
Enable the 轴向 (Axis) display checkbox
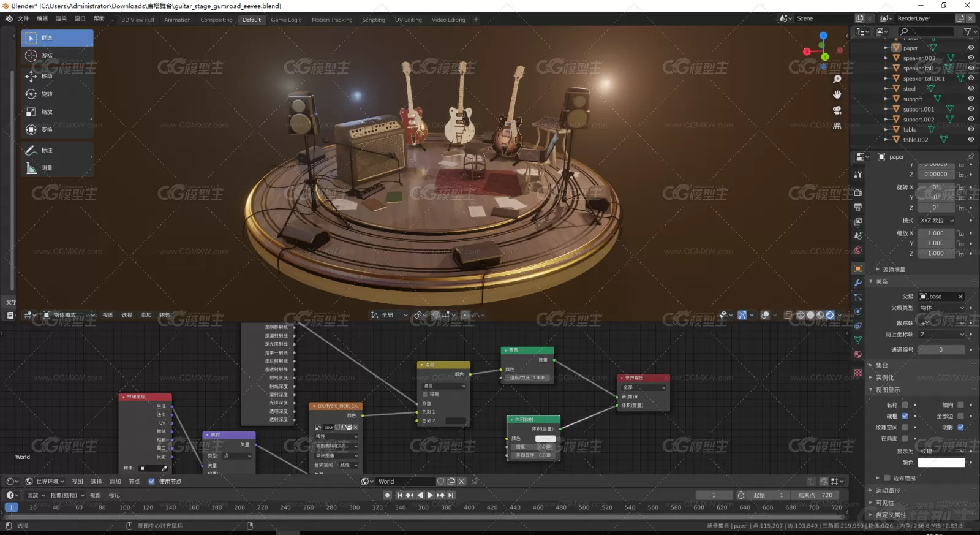point(960,404)
